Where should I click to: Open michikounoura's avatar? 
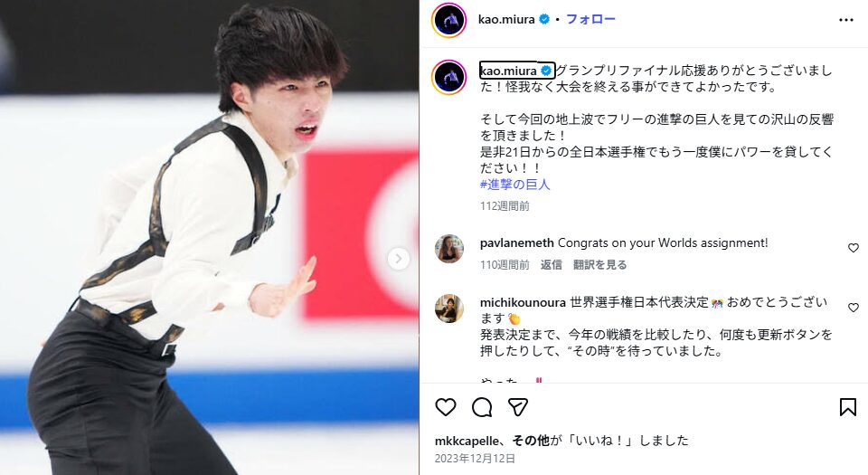[449, 309]
